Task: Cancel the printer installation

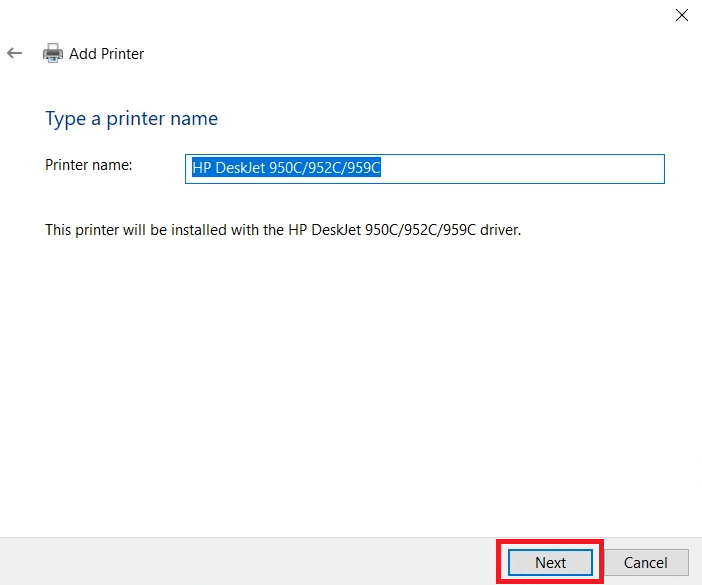Action: pyautogui.click(x=646, y=562)
